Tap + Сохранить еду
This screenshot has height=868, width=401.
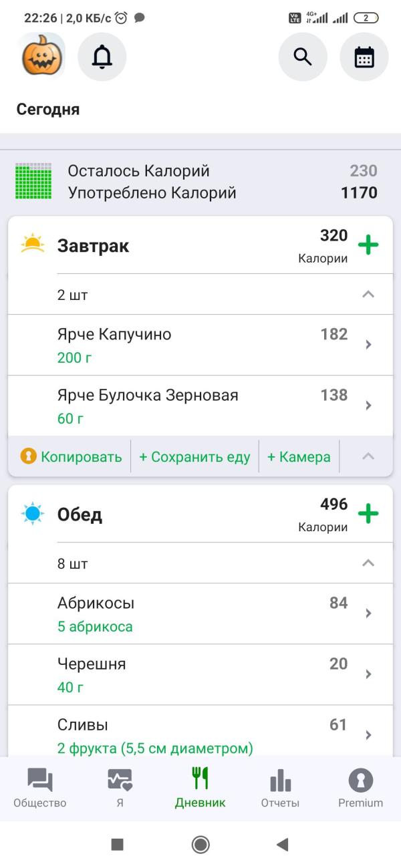coord(194,456)
